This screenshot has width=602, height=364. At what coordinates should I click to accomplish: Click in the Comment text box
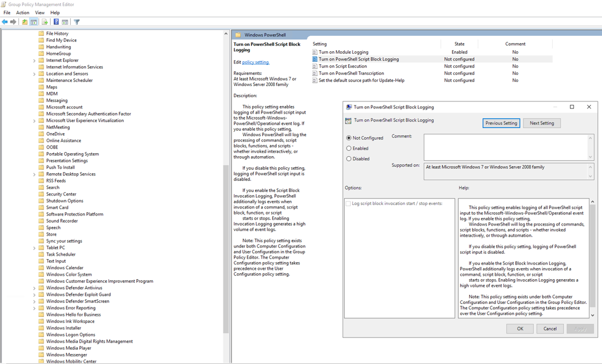click(505, 147)
